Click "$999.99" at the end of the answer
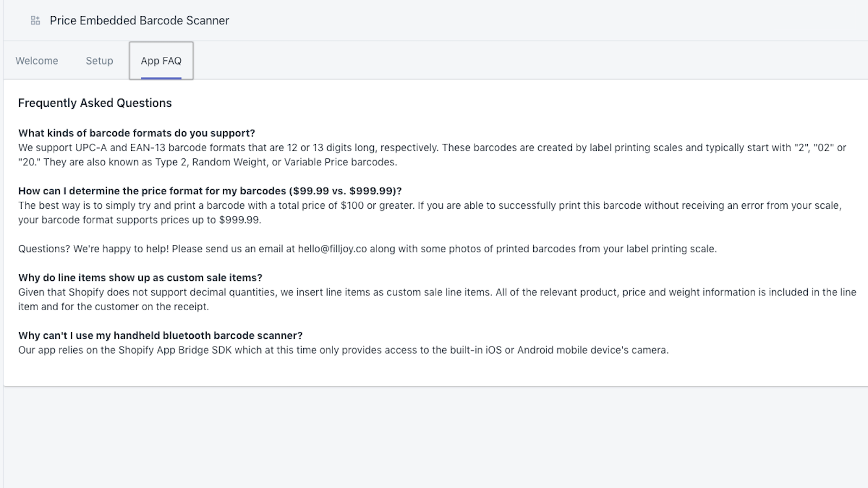 click(239, 220)
